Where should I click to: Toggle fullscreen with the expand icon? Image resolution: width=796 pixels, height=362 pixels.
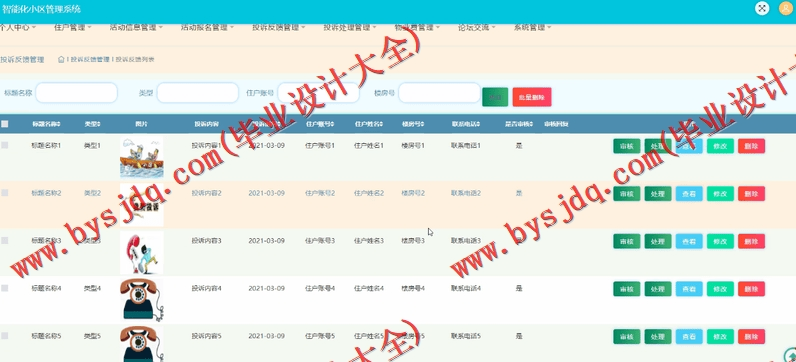761,8
